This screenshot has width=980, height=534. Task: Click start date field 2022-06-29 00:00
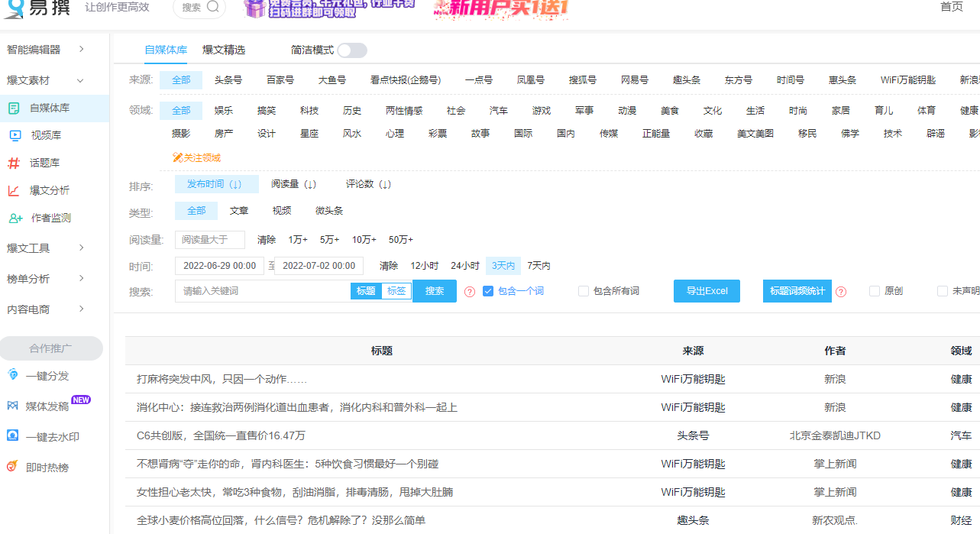pos(221,266)
